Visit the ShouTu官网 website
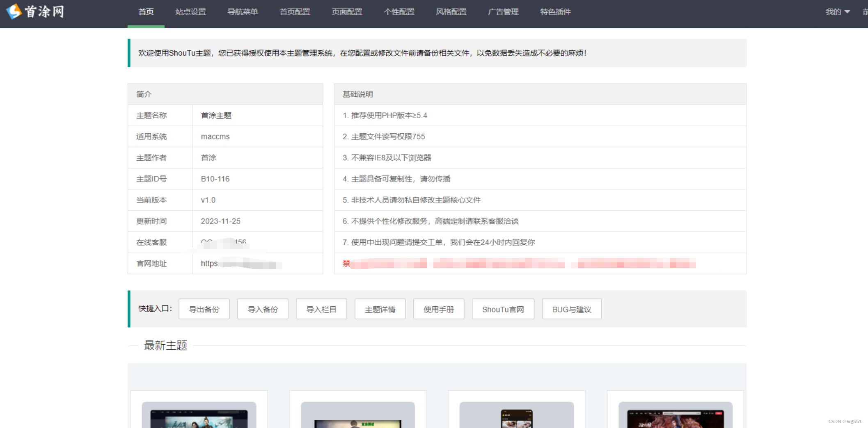This screenshot has height=428, width=868. tap(503, 309)
